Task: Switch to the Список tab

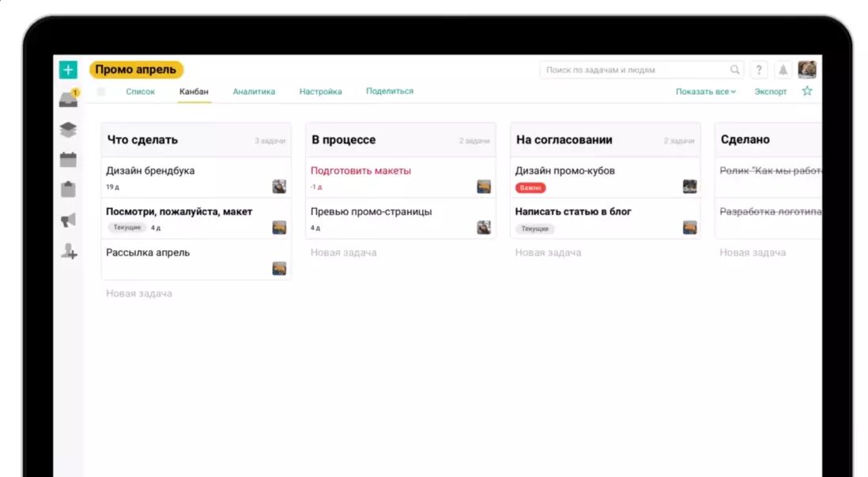Action: tap(141, 92)
